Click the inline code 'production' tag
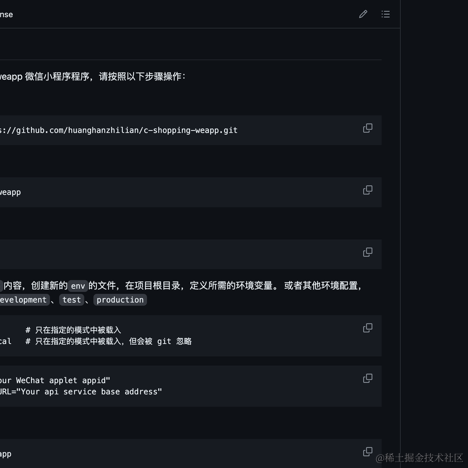Viewport: 468px width, 468px height. tap(120, 300)
